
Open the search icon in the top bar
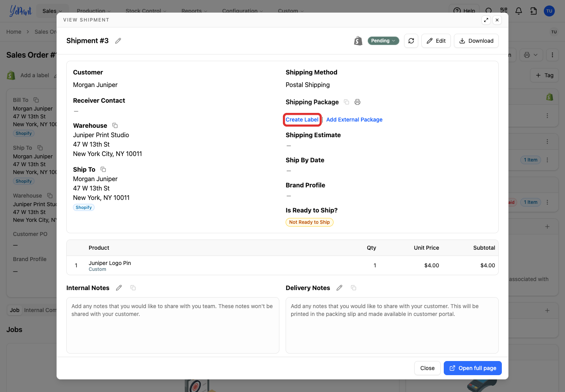coord(488,11)
